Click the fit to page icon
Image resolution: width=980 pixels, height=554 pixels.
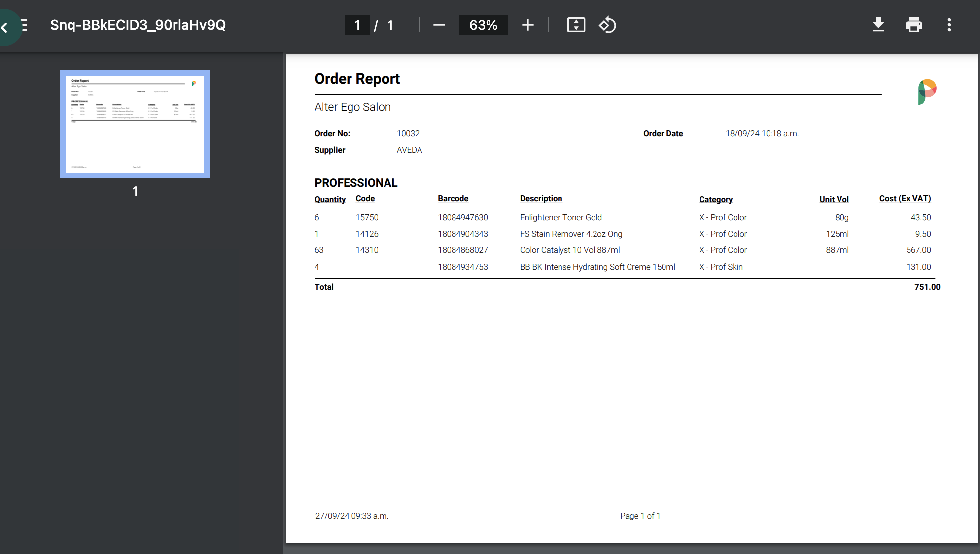576,25
